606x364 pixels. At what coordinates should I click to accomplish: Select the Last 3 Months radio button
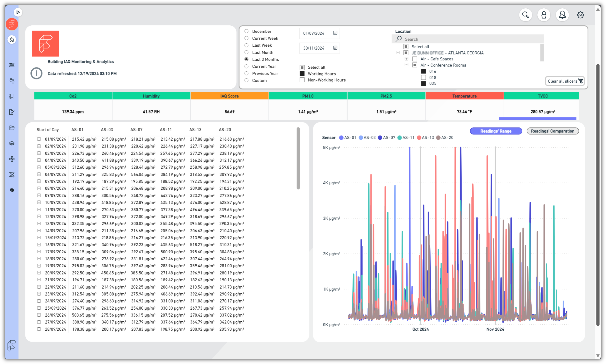coord(246,59)
